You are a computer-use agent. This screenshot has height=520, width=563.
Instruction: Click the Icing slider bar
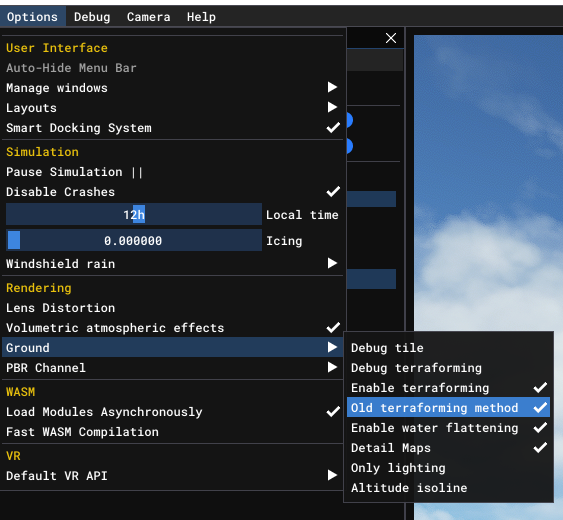click(x=134, y=240)
